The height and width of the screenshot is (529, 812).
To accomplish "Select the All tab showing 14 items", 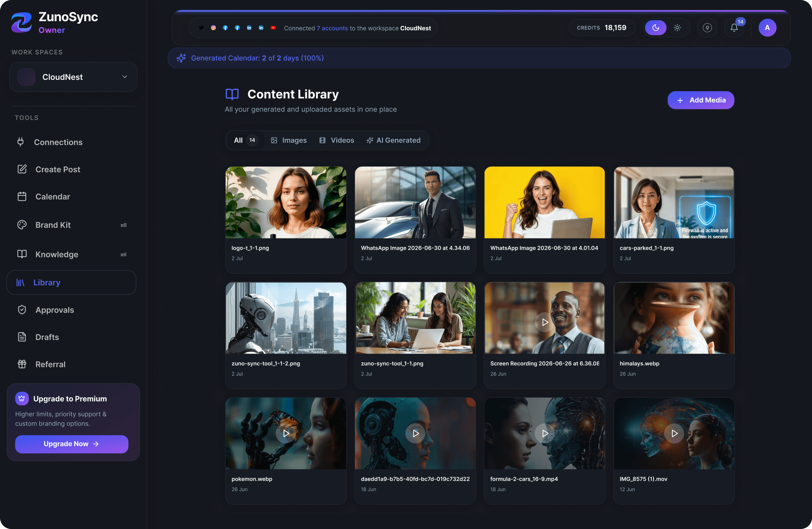I will pos(245,140).
